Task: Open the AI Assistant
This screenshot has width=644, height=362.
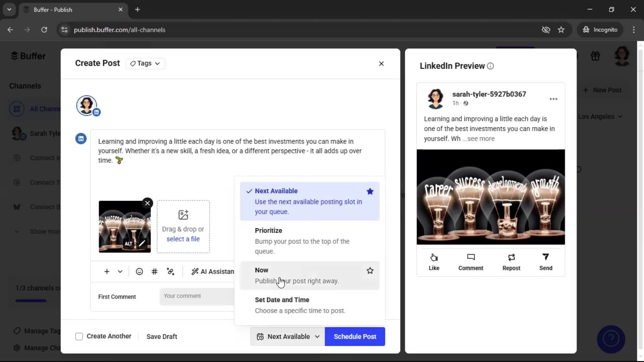Action: coord(211,271)
